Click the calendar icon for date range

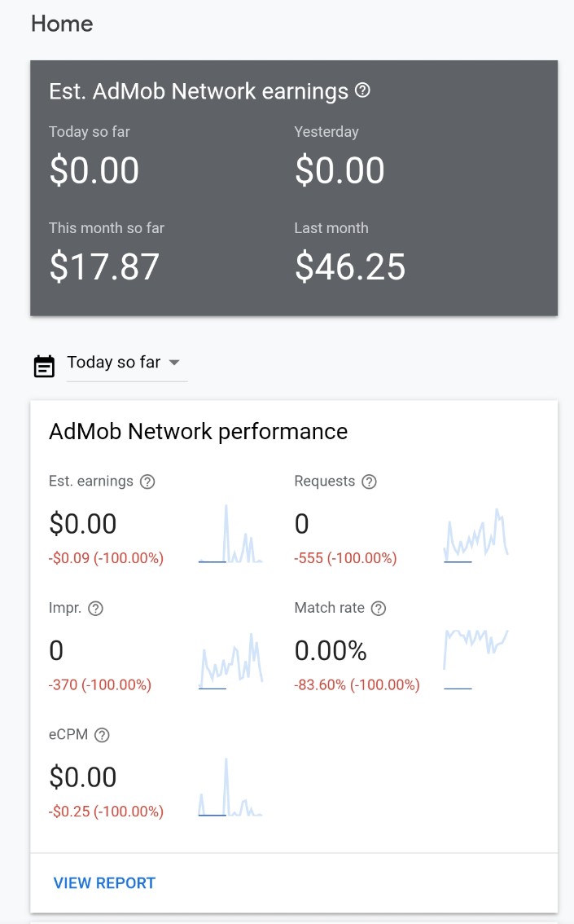(x=44, y=366)
